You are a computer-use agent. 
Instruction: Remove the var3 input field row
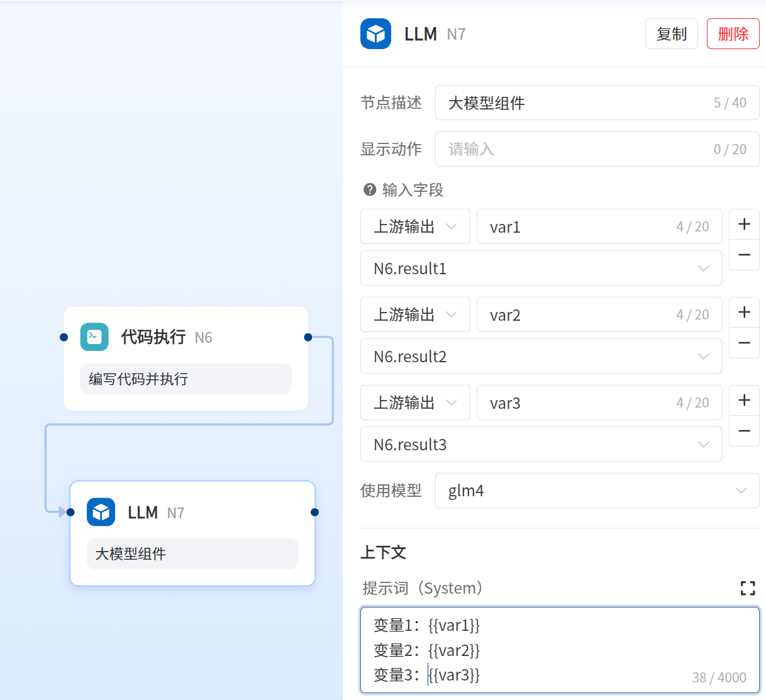pos(744,431)
